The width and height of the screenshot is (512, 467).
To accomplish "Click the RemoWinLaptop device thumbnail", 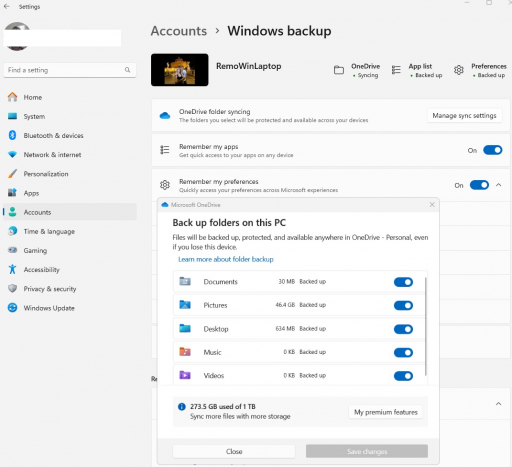I will coord(180,70).
